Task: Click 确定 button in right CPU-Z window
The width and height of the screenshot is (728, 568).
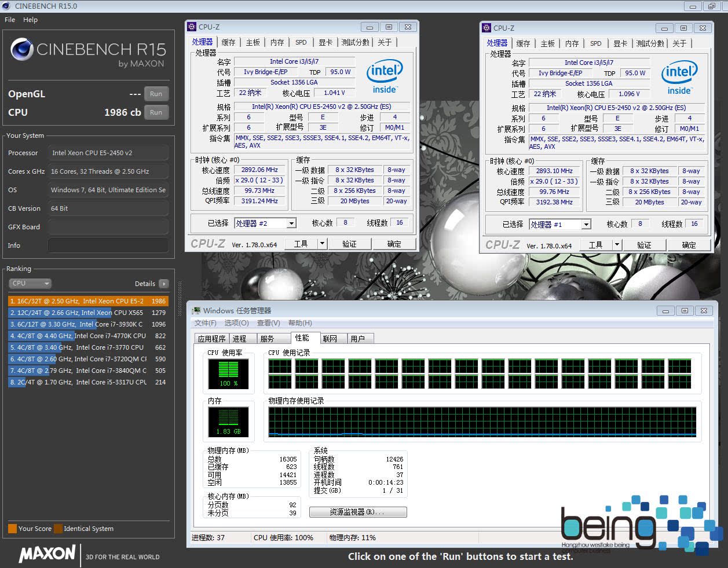Action: (689, 245)
